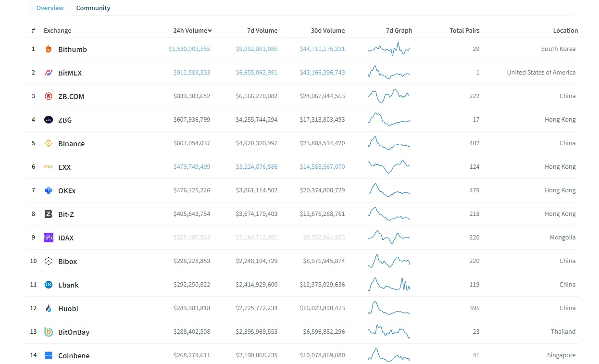This screenshot has width=599, height=364.
Task: Sort by Total Pairs column header
Action: (x=464, y=30)
